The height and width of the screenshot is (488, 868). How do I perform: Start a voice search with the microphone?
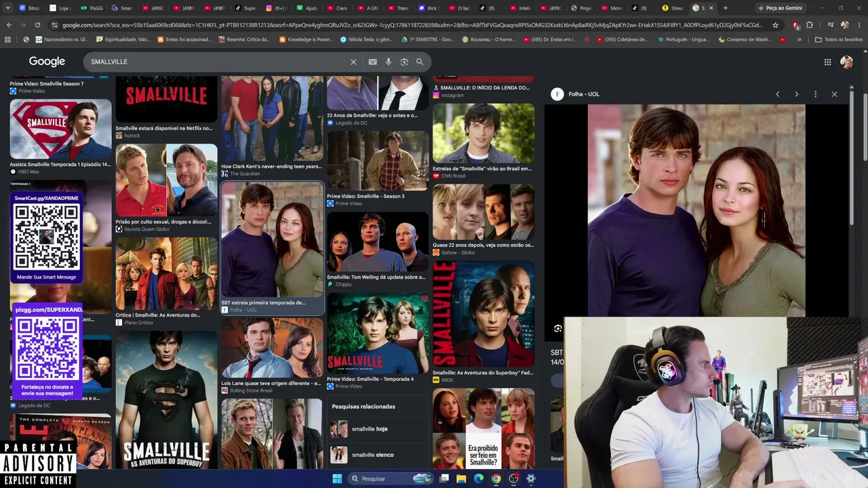point(389,62)
